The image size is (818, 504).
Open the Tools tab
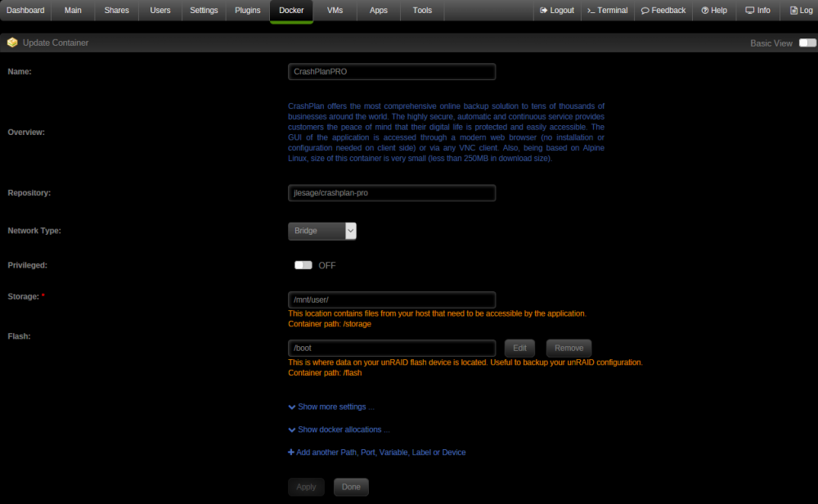(x=423, y=11)
